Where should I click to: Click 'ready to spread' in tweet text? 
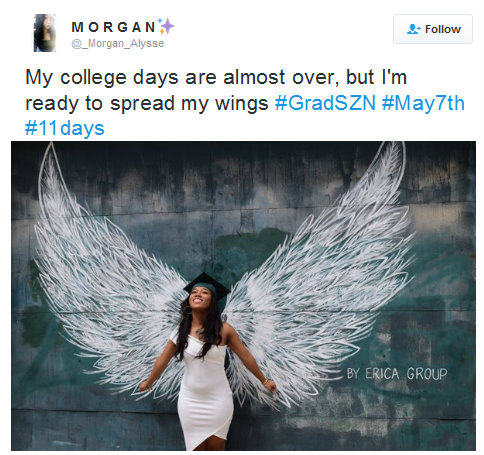coord(100,103)
